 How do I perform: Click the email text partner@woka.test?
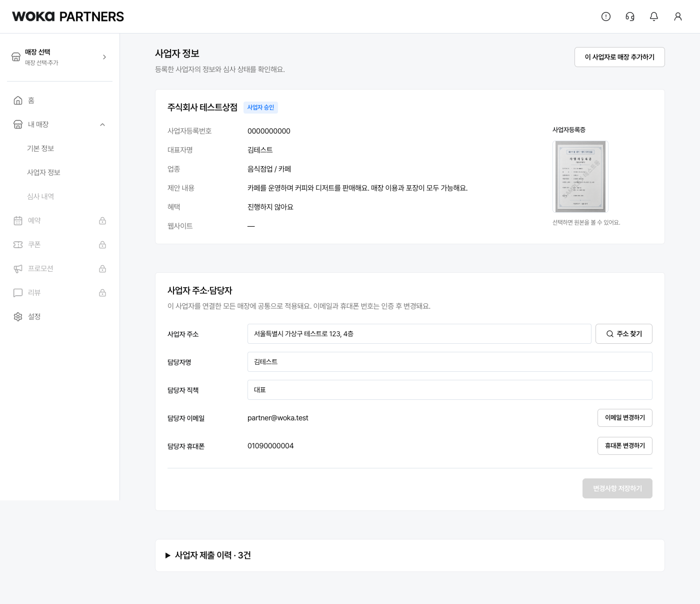[x=278, y=418]
